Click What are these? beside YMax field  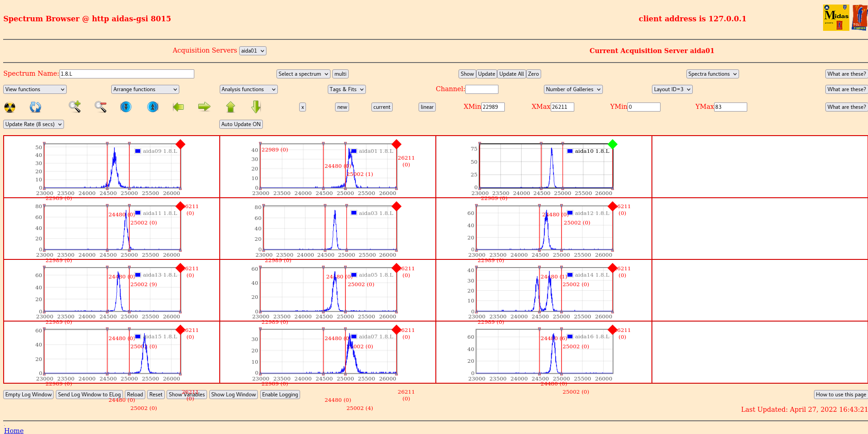tap(846, 107)
